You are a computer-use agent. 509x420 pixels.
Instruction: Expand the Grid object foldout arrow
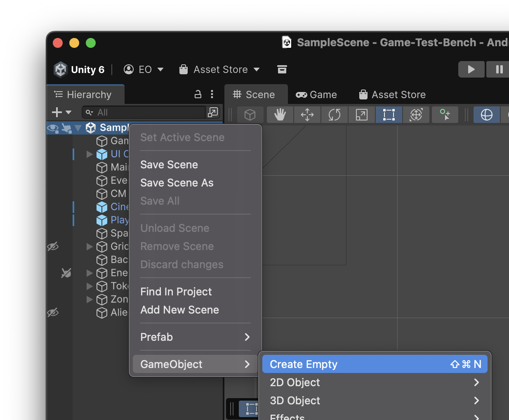pyautogui.click(x=90, y=247)
